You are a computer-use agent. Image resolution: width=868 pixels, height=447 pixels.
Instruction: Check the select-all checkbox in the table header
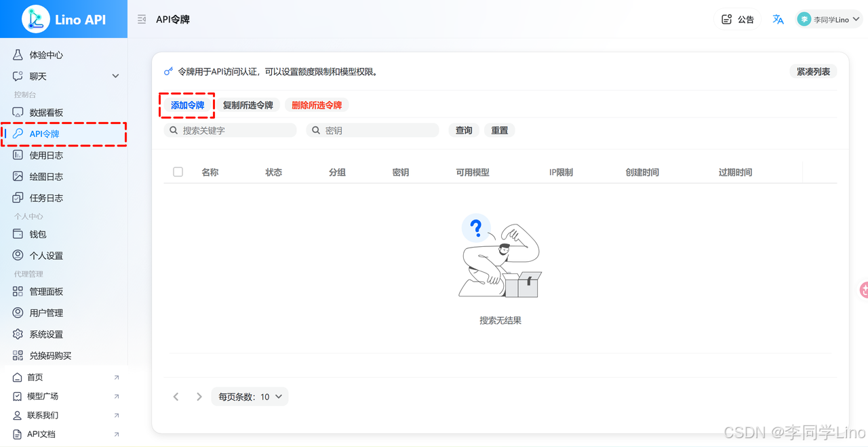pyautogui.click(x=178, y=172)
